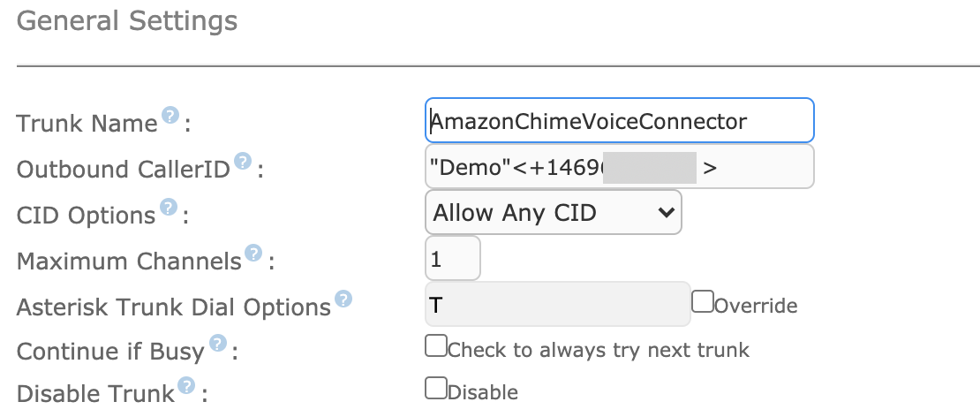Click Disable Trunk help icon
The height and width of the screenshot is (417, 980).
pos(186,386)
